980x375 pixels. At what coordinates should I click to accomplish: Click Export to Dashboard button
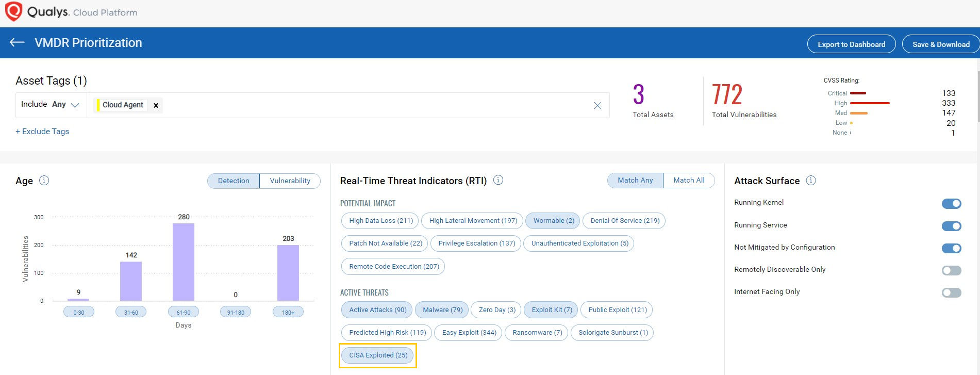[x=851, y=44]
